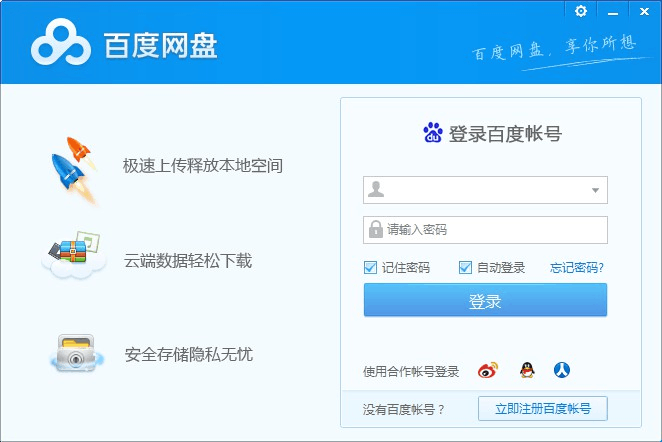Click the Baidu paw logo beside 登录百度帐号
This screenshot has height=442, width=662.
pos(433,133)
